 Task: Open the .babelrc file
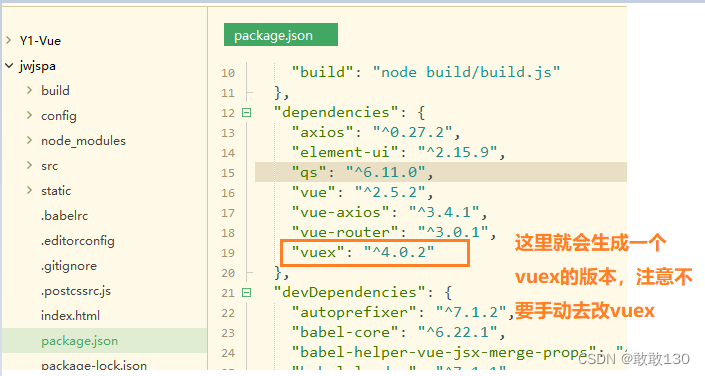click(65, 216)
